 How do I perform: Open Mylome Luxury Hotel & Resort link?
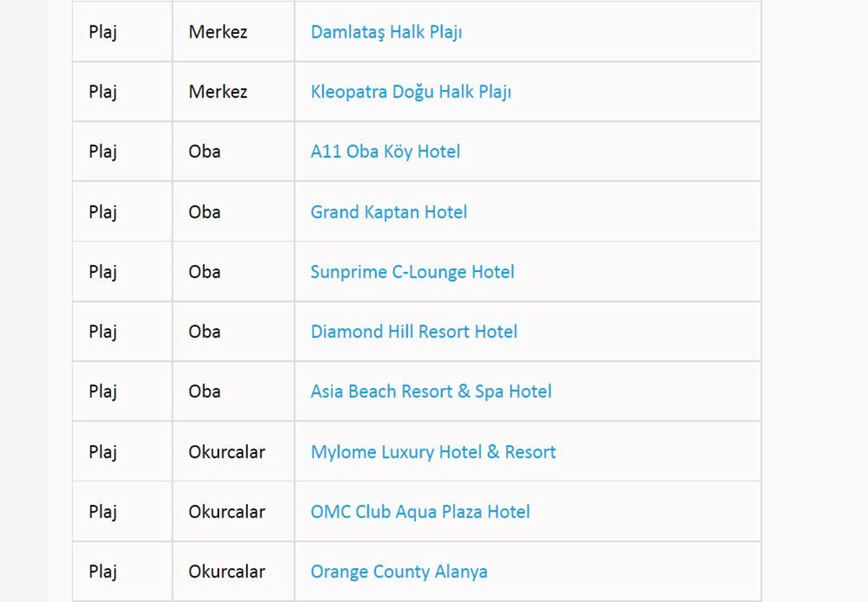tap(433, 452)
